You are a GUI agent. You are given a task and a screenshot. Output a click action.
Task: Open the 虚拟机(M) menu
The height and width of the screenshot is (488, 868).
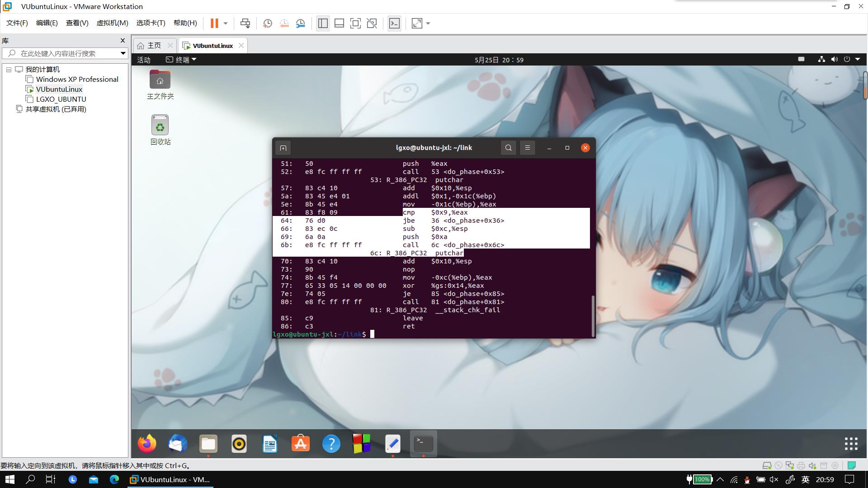[112, 23]
